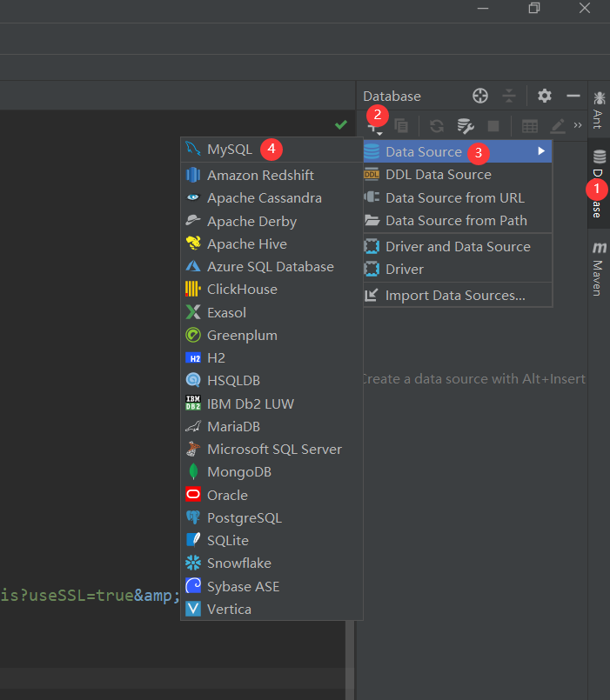610x700 pixels.
Task: Choose PostgreSQL data source
Action: (x=271, y=518)
